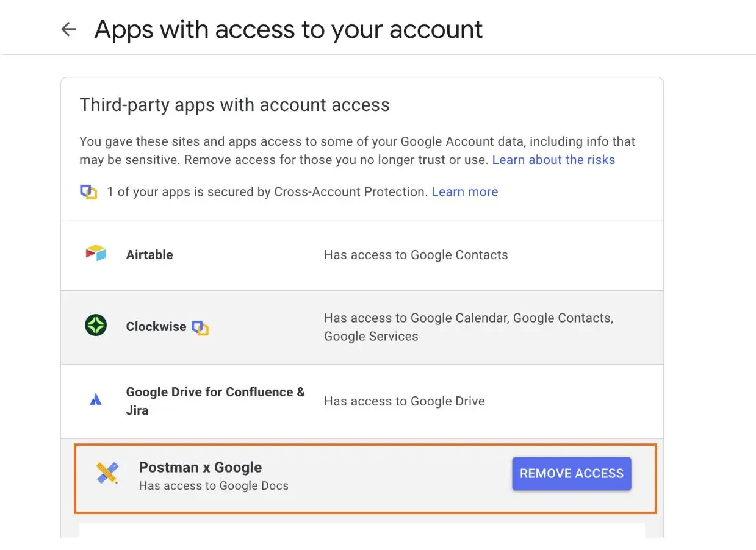Click the 'Third-party apps with account access' heading
Image resolution: width=756 pixels, height=550 pixels.
click(x=234, y=105)
